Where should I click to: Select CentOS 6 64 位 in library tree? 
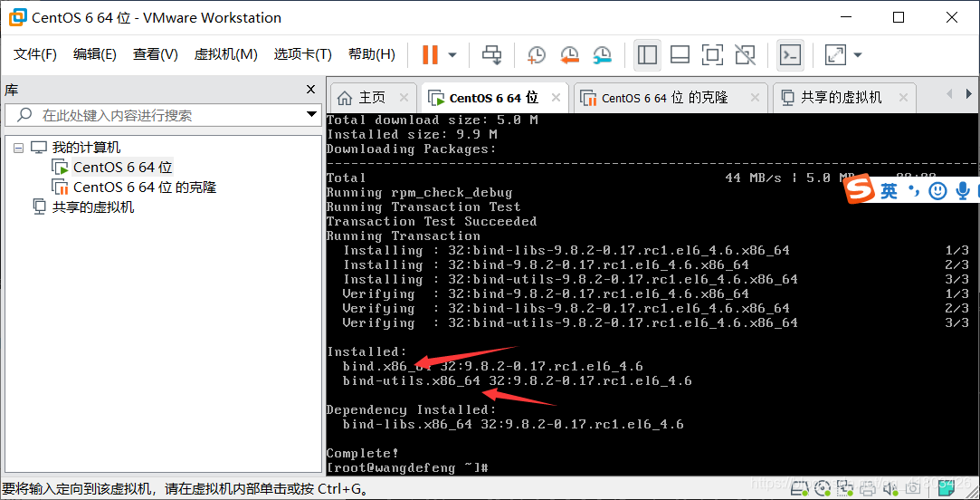[122, 168]
